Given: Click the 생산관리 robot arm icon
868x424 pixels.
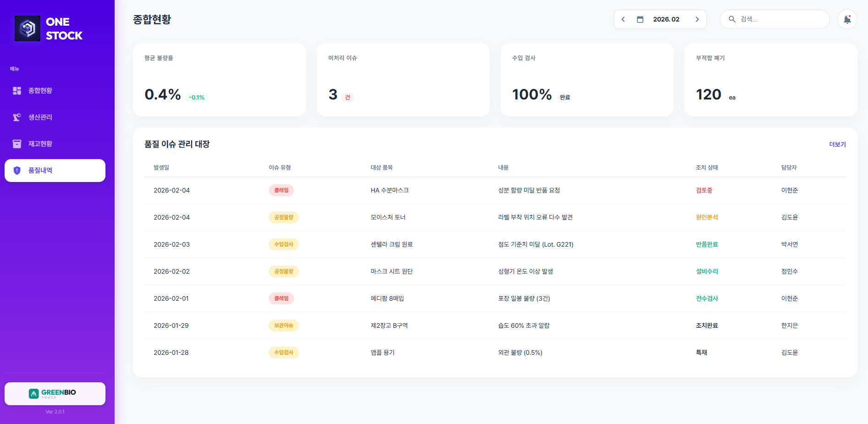Looking at the screenshot, I should pyautogui.click(x=17, y=117).
